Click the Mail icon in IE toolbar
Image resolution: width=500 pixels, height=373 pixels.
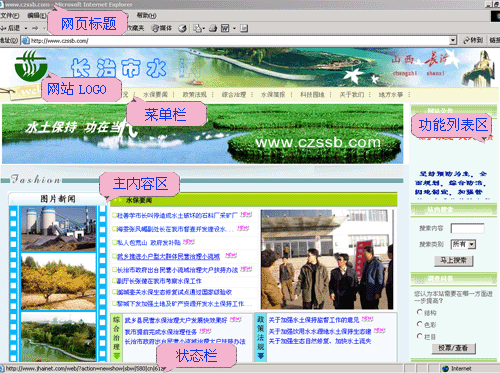point(198,29)
